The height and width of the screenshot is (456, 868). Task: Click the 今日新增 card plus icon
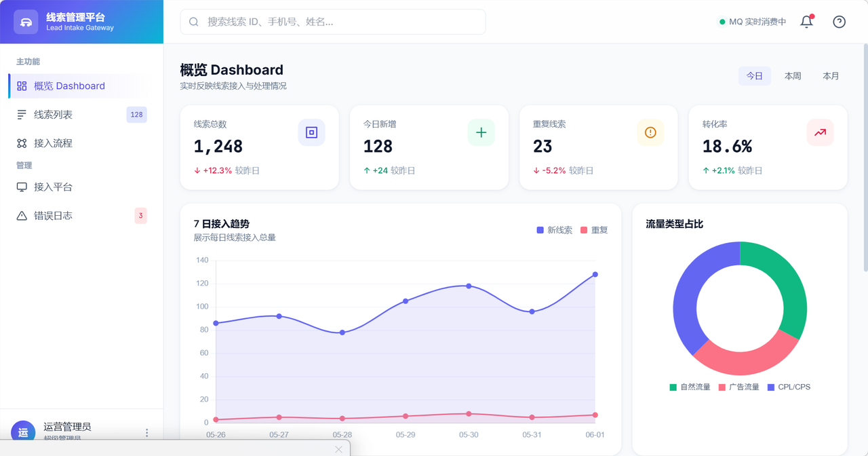coord(481,132)
